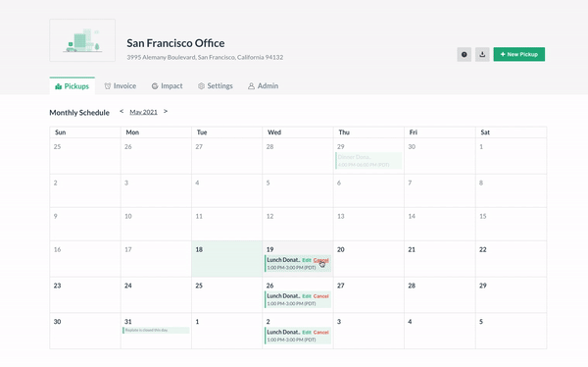Viewport: 588px width, 367px height.
Task: Click the download schedule icon button
Action: tap(482, 55)
